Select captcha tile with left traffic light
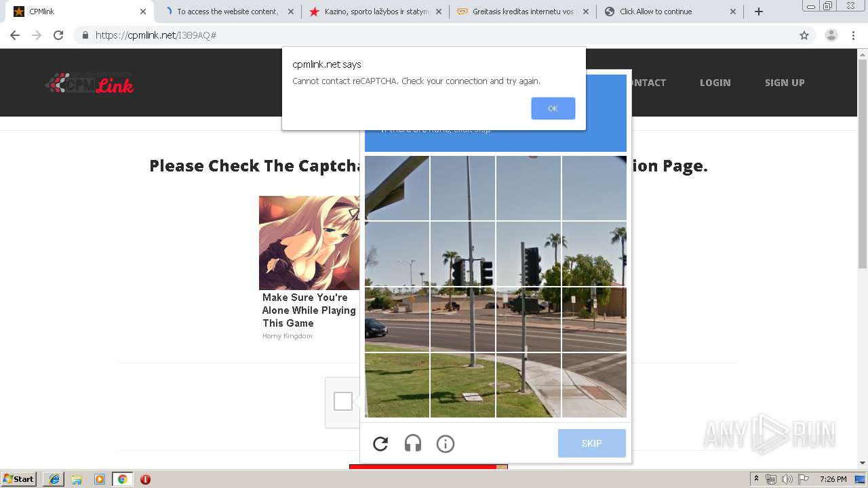Viewport: 868px width, 488px height. (462, 253)
